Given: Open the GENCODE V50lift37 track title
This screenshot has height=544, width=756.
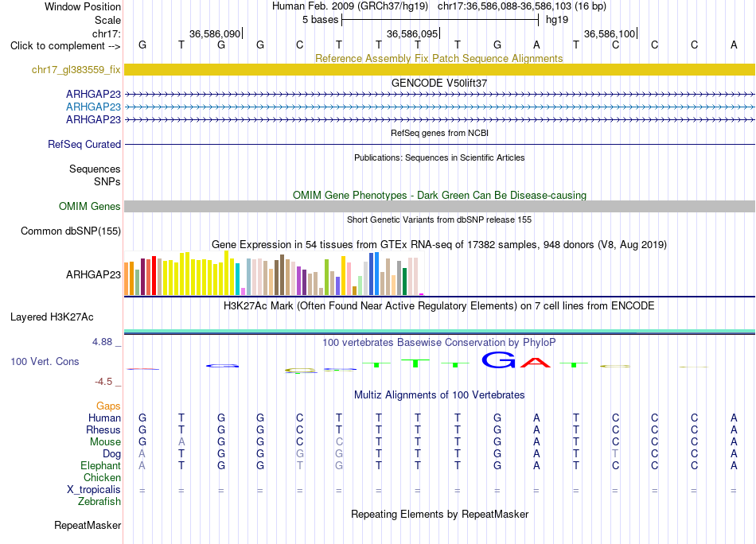Looking at the screenshot, I should coord(439,83).
